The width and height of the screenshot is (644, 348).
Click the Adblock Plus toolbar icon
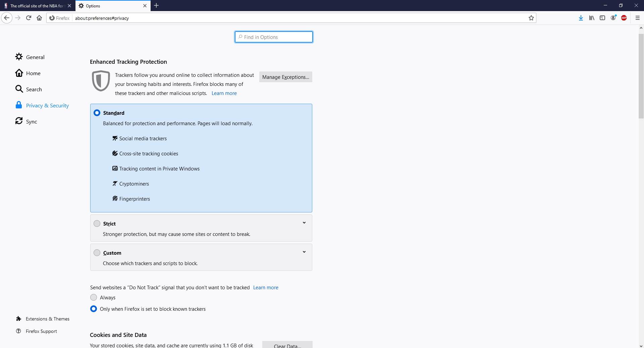click(625, 18)
